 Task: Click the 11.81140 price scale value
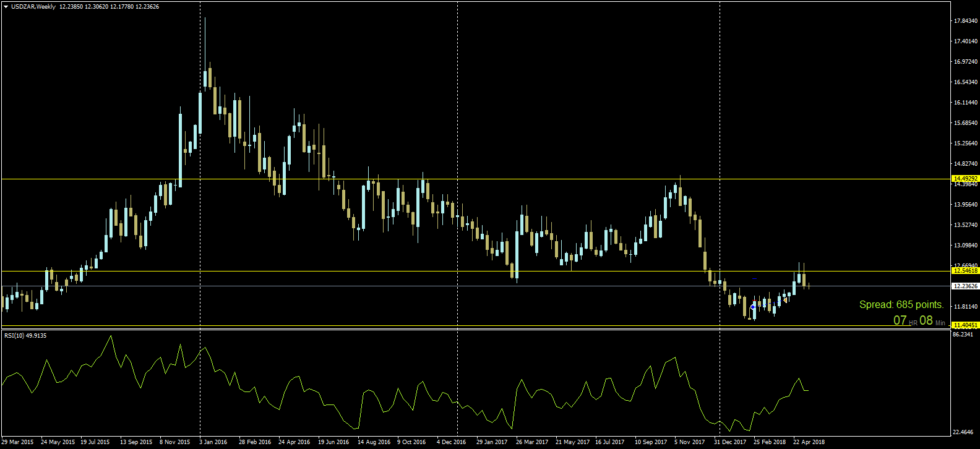pyautogui.click(x=966, y=307)
